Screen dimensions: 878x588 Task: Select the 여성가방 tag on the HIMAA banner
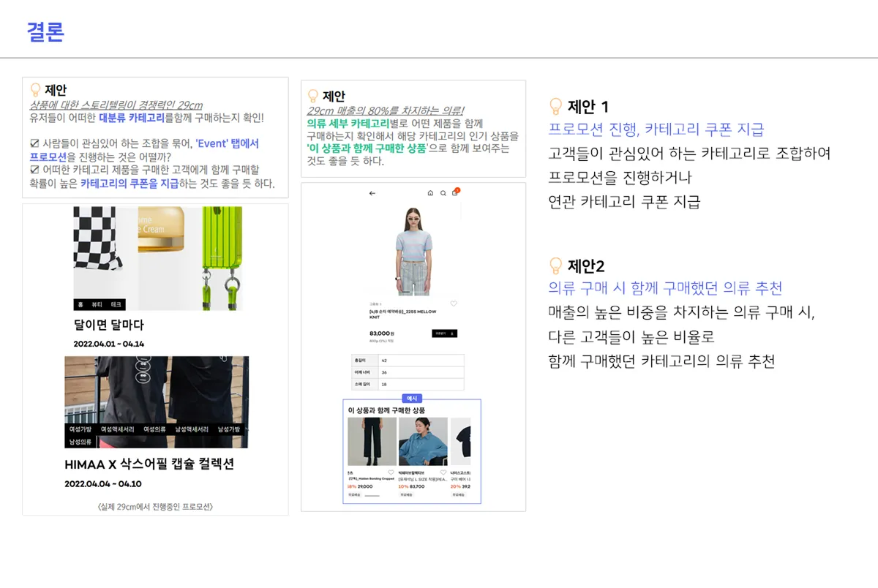coord(80,429)
